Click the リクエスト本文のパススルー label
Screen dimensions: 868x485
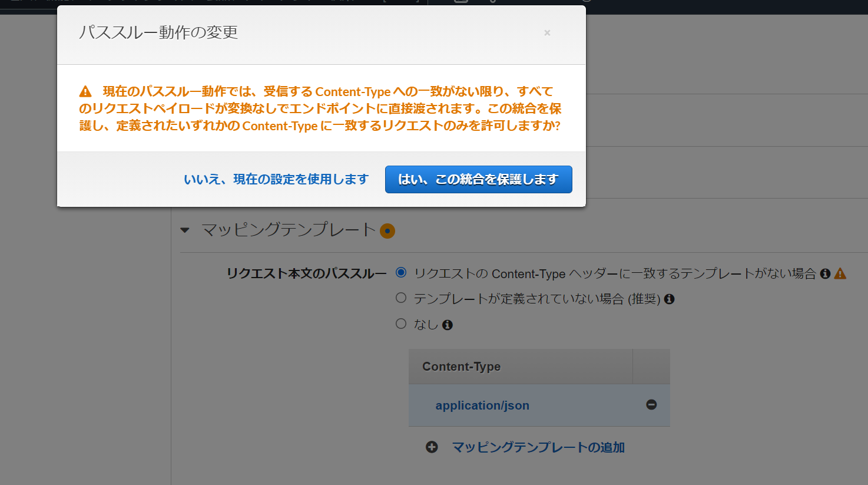[x=306, y=273]
